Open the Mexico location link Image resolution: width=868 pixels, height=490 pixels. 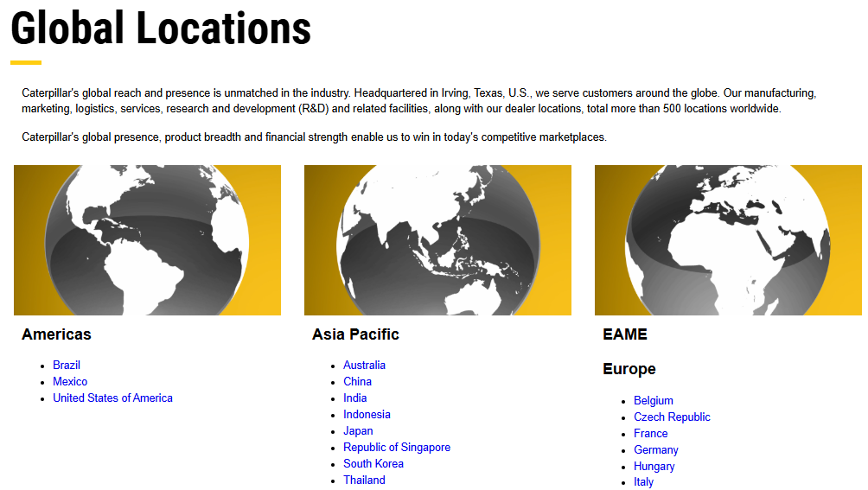pyautogui.click(x=70, y=382)
